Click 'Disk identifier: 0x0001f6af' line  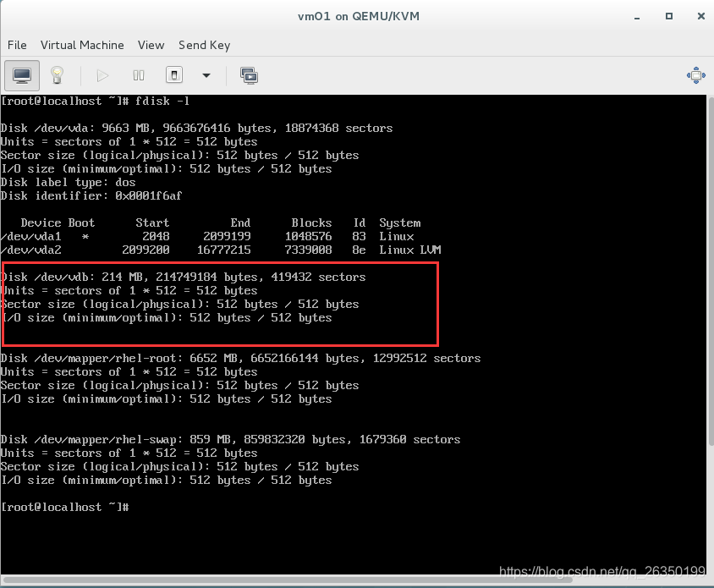pyautogui.click(x=91, y=196)
